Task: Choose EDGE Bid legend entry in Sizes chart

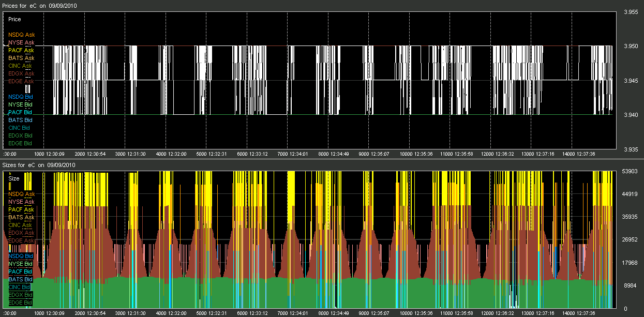Action: 20,303
